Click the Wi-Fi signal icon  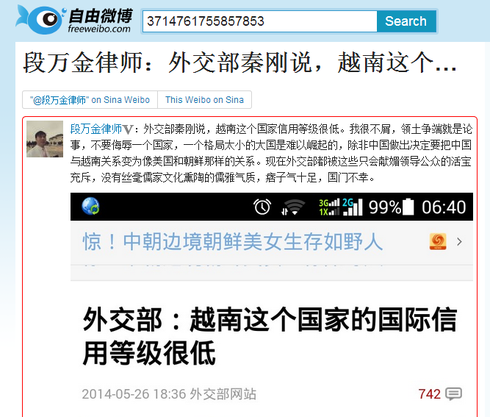point(292,207)
